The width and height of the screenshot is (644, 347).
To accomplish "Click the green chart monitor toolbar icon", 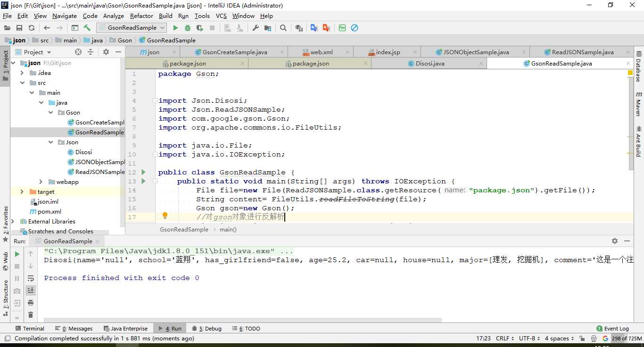I will 342,28.
